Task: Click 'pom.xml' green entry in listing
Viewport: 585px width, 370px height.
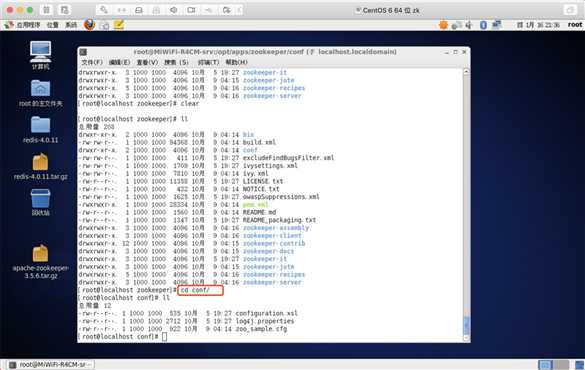Action: pos(256,204)
